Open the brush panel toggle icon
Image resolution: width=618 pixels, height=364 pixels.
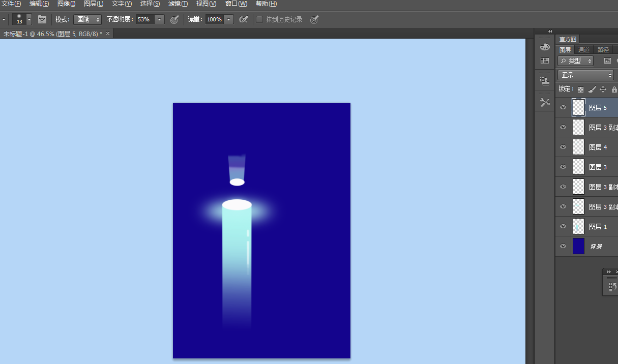(42, 19)
